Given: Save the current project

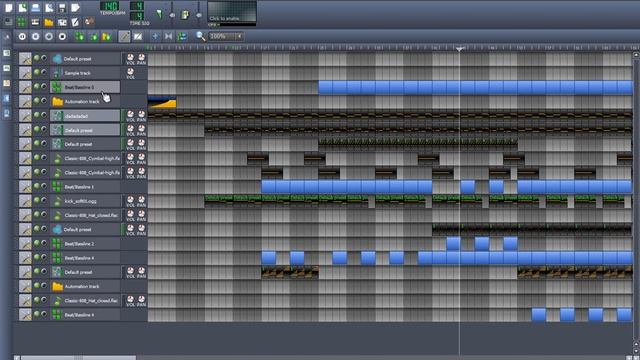Looking at the screenshot, I should tap(62, 7).
